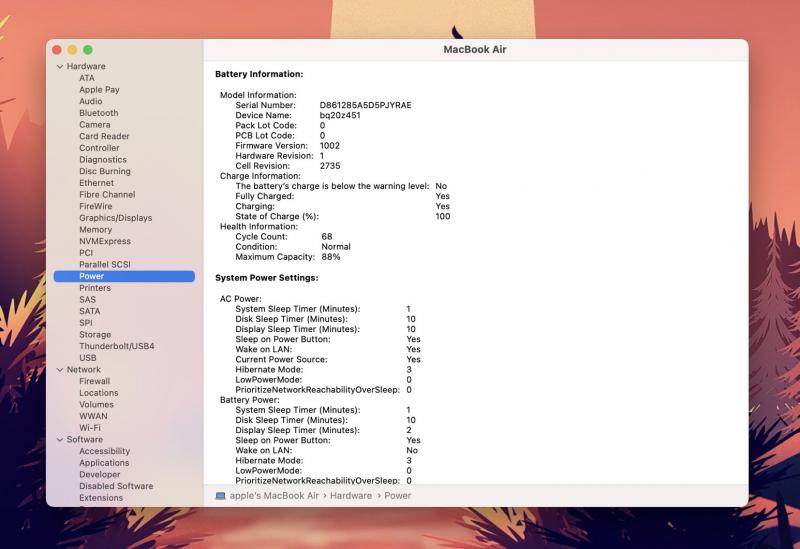Viewport: 800px width, 549px height.
Task: Click the cycle count value 68
Action: click(x=327, y=237)
